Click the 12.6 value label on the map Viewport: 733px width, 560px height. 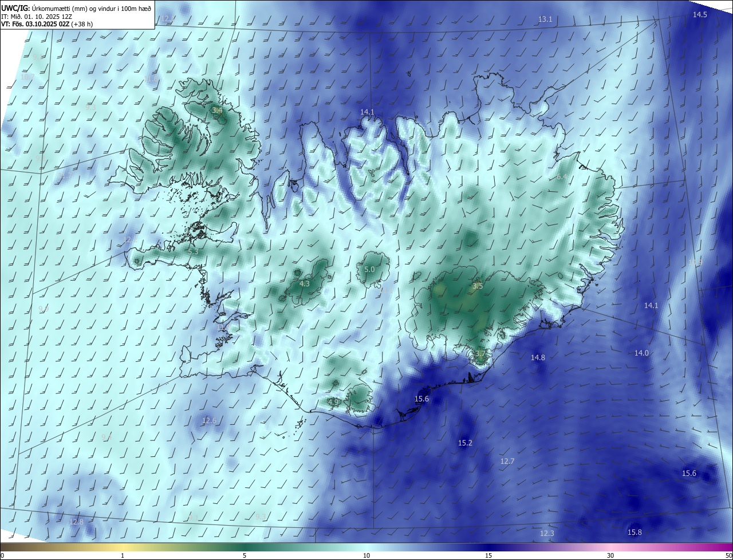tap(209, 420)
